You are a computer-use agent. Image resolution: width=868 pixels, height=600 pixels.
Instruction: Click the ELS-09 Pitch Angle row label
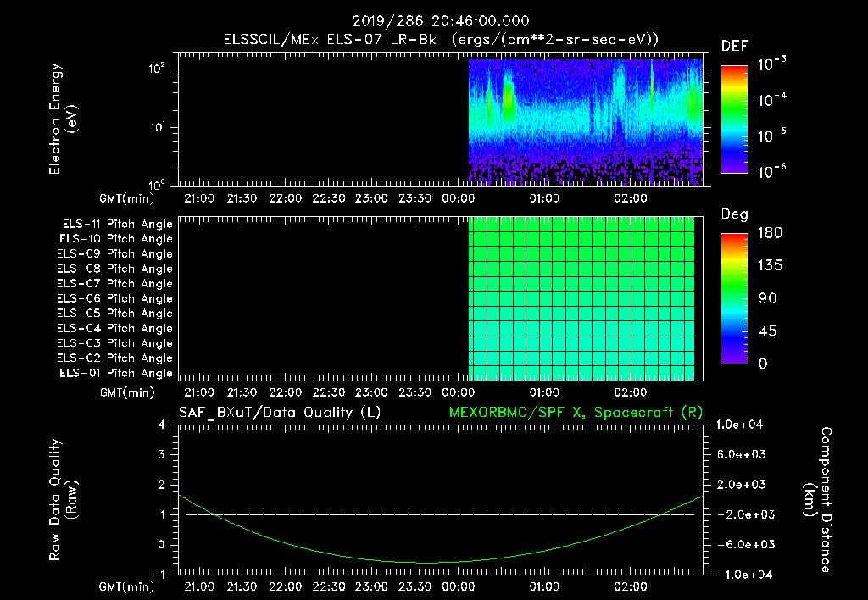[114, 254]
